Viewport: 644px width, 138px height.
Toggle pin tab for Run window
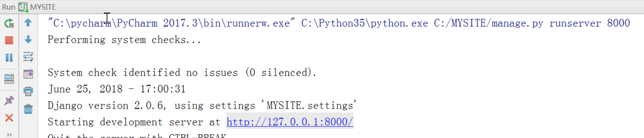click(9, 100)
